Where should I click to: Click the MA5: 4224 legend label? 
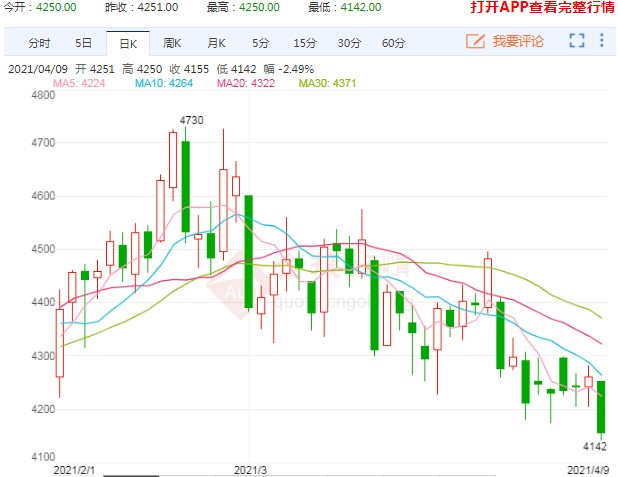pyautogui.click(x=79, y=83)
